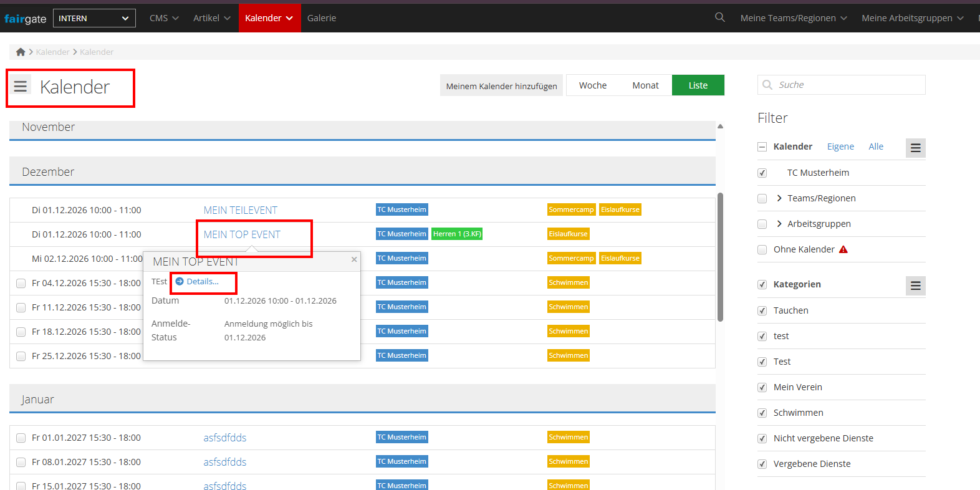Open the Kalender menu in top navigation

pos(269,18)
